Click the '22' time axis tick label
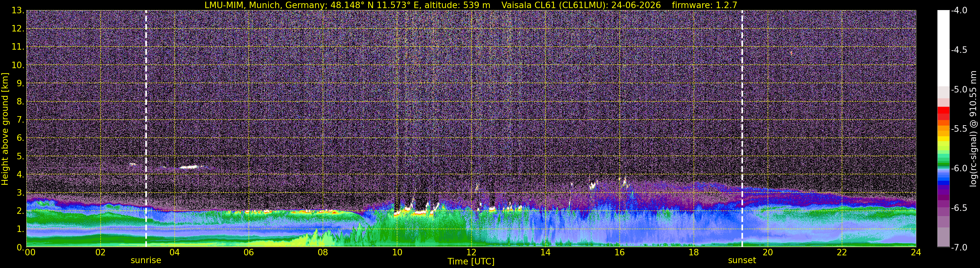The image size is (980, 268). tap(842, 252)
